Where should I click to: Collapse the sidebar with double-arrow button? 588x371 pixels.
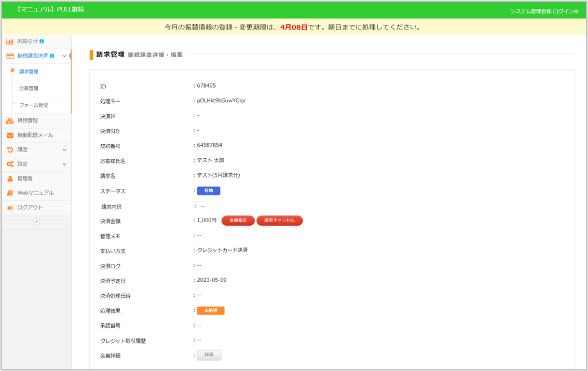[36, 222]
